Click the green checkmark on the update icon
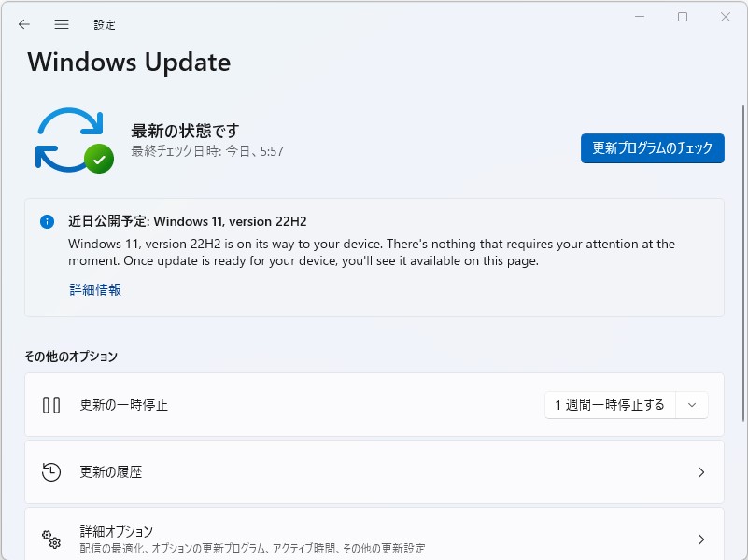 pyautogui.click(x=97, y=161)
